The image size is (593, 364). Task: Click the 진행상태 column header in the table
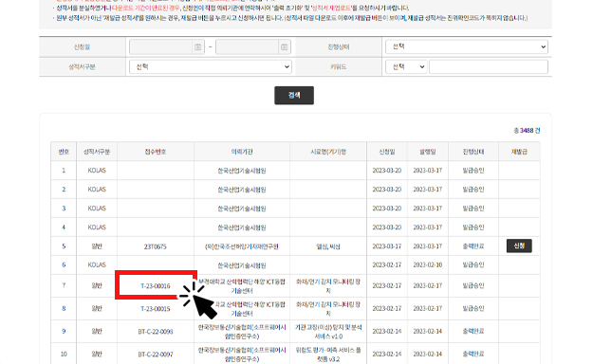(x=473, y=152)
